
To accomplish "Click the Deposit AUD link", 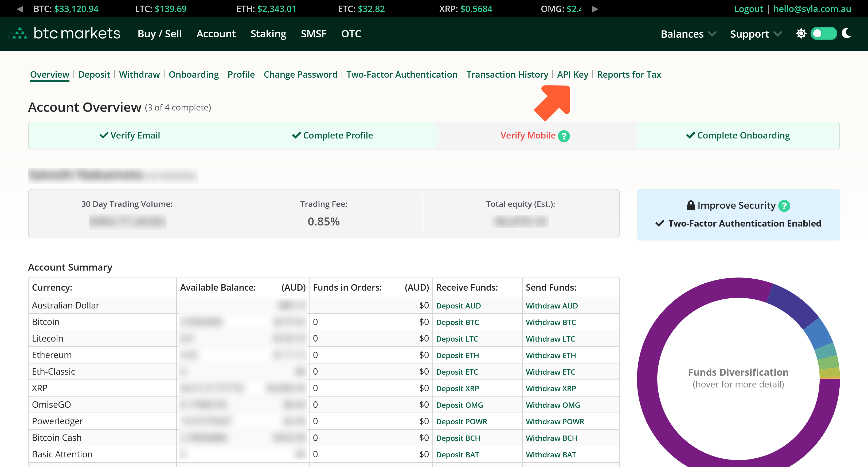I will (458, 306).
